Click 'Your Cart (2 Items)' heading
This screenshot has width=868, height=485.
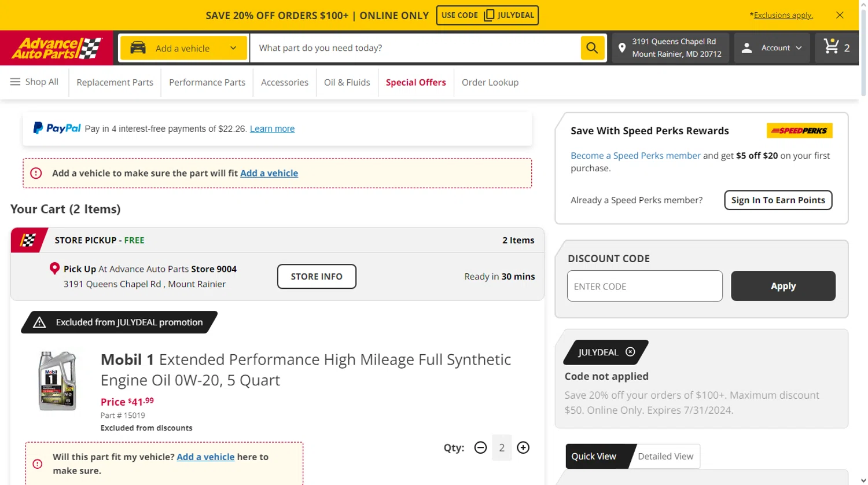[x=65, y=209]
